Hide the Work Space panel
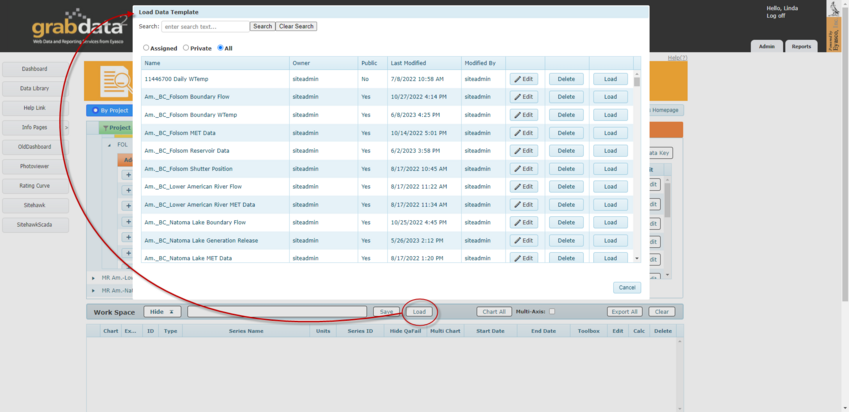The image size is (849, 412). point(162,312)
